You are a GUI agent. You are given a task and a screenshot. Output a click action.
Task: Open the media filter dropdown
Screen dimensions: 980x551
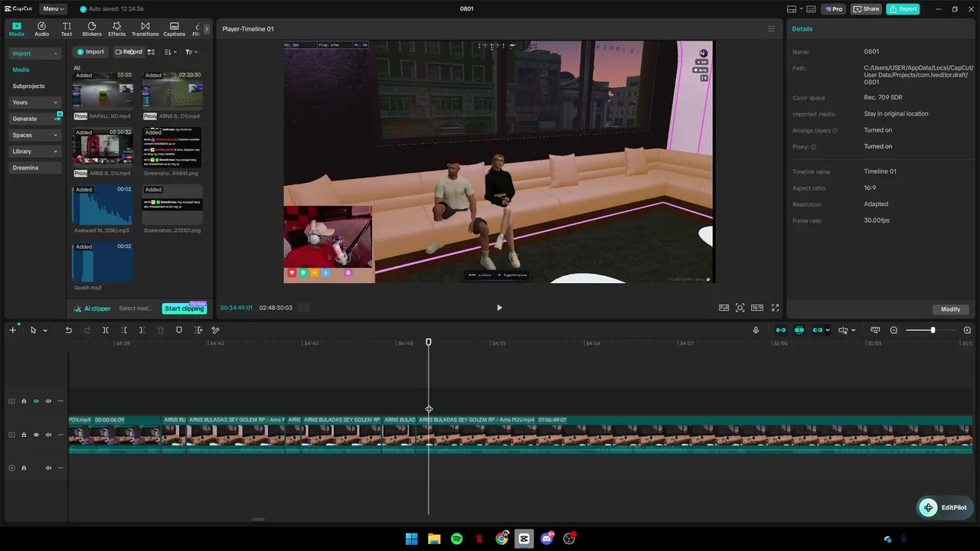[191, 52]
